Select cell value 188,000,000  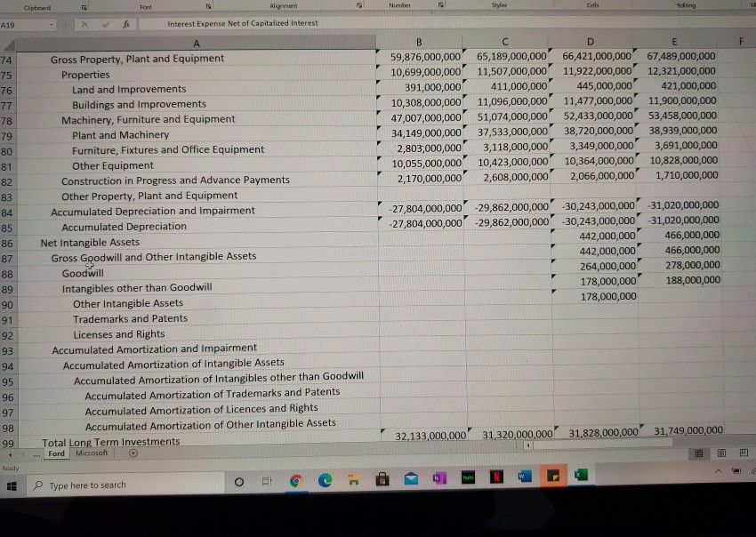(x=693, y=280)
